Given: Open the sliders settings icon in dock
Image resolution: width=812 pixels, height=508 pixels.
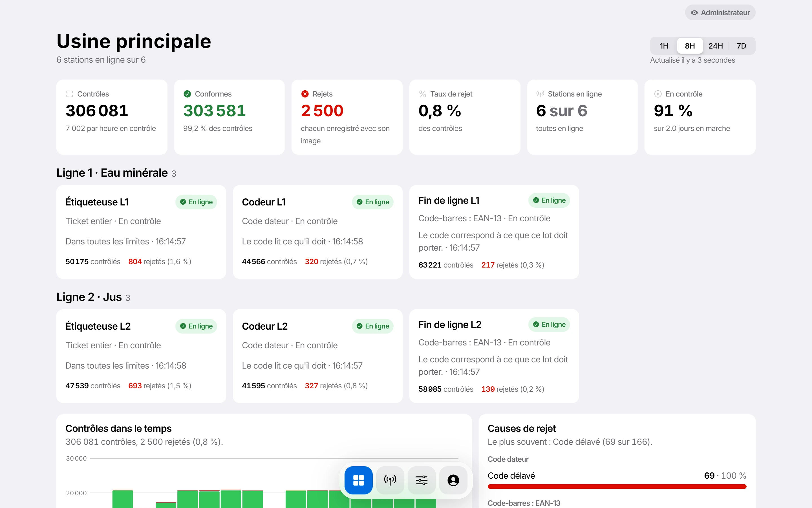Looking at the screenshot, I should (x=422, y=480).
